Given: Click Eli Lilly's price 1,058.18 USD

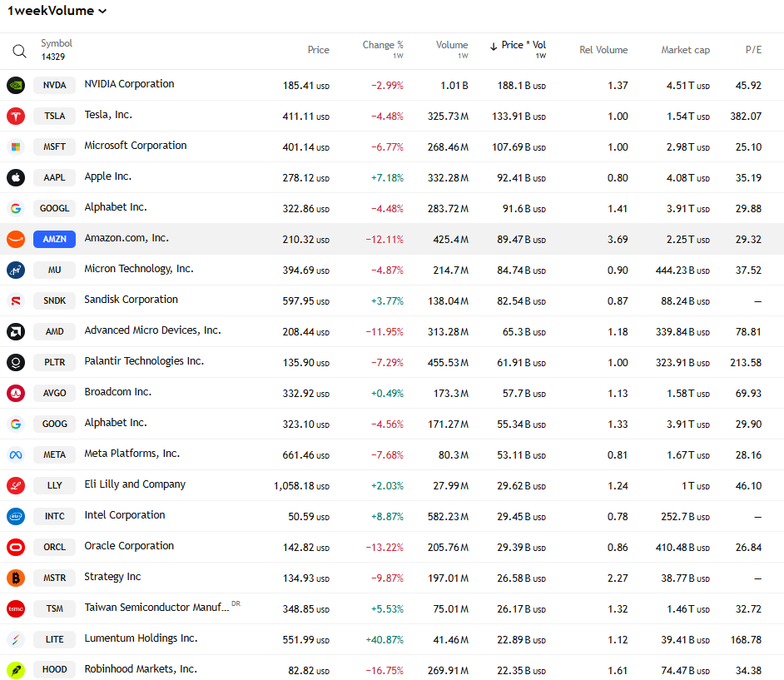Looking at the screenshot, I should coord(301,486).
